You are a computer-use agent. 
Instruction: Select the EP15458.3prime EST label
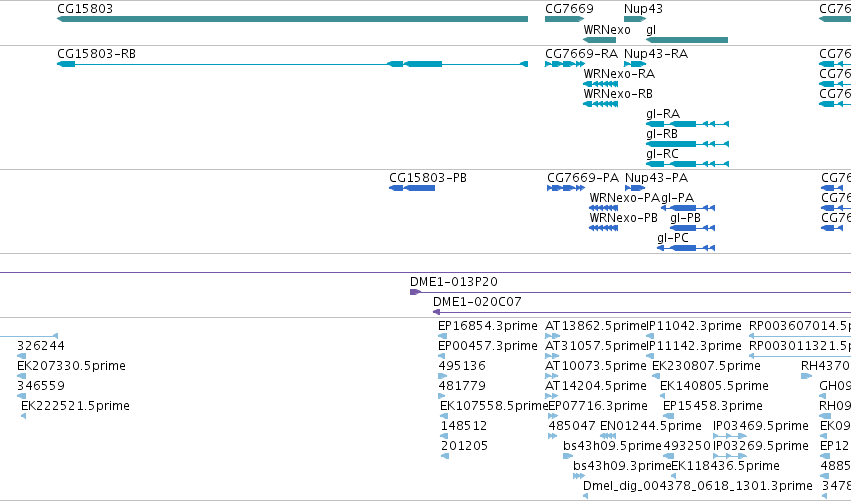pyautogui.click(x=713, y=406)
